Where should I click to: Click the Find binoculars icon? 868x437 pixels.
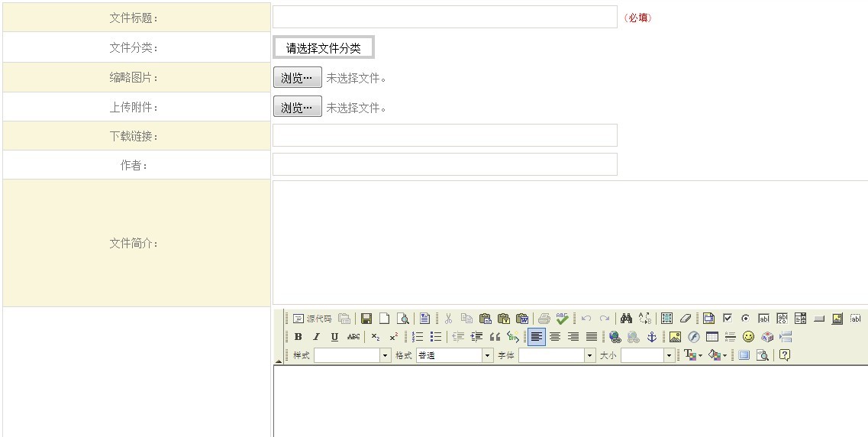pos(626,319)
